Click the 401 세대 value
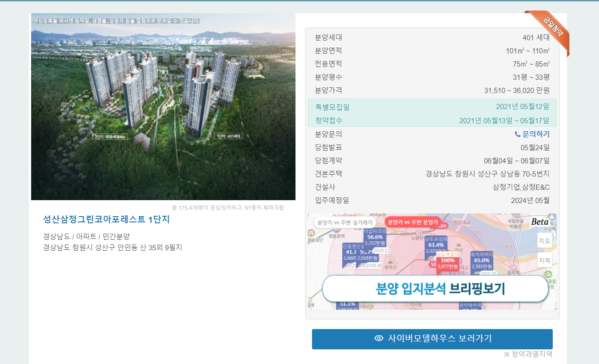599x364 pixels. [536, 38]
